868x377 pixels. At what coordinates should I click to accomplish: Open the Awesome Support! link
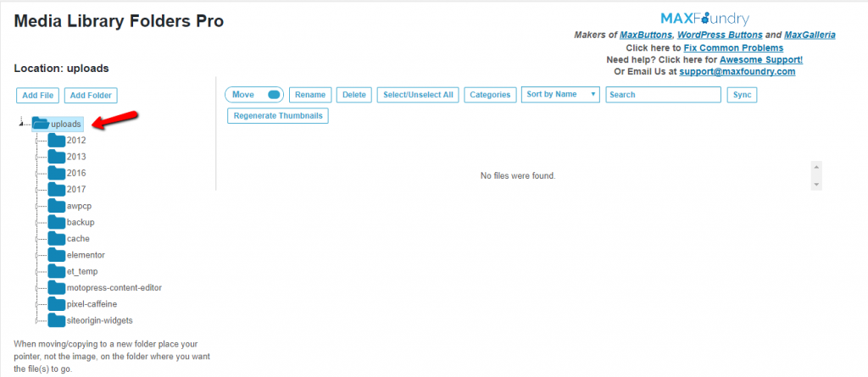761,59
